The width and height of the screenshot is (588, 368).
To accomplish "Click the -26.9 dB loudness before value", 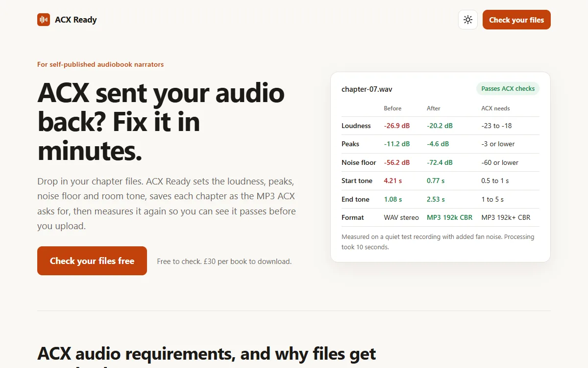I will point(397,126).
